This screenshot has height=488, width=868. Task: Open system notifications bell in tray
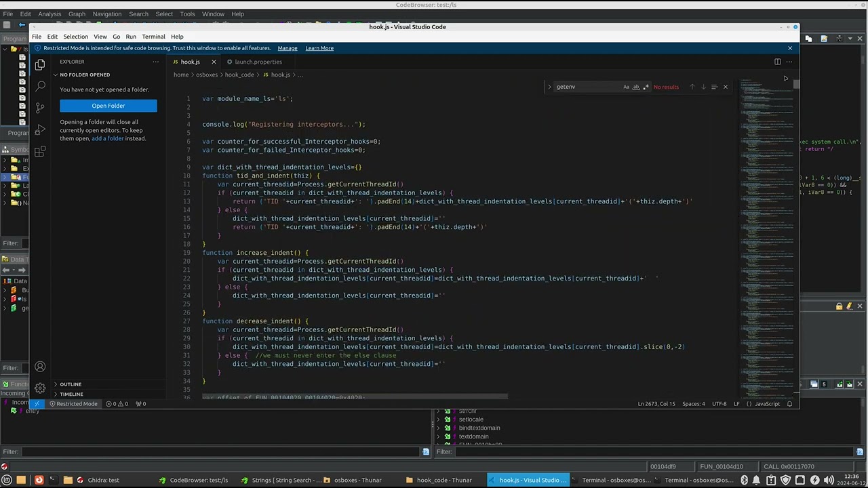[756, 480]
